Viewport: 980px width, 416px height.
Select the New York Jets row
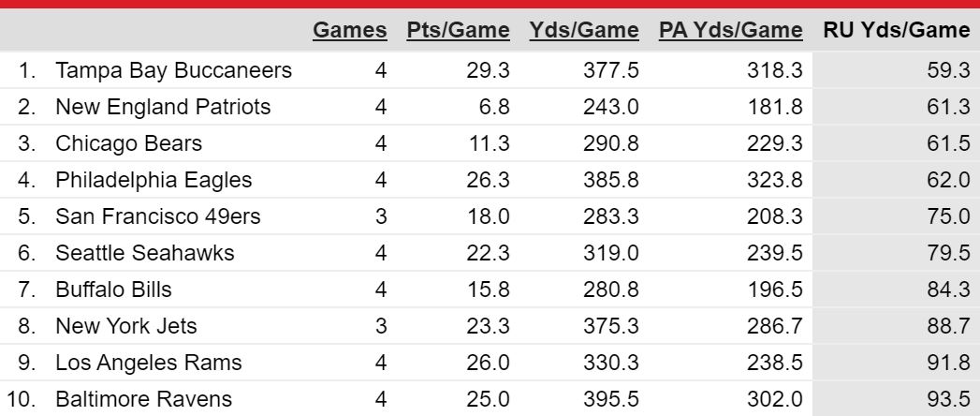(490, 326)
